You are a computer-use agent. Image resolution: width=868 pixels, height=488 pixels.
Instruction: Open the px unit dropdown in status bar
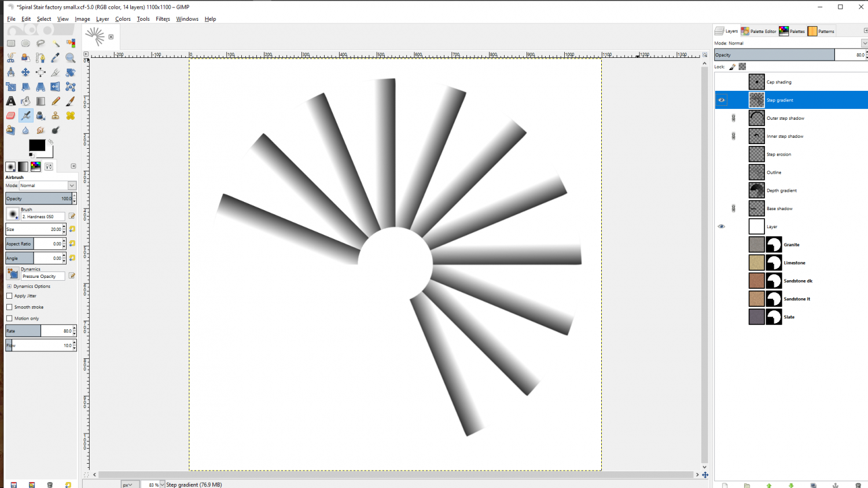[x=130, y=485]
